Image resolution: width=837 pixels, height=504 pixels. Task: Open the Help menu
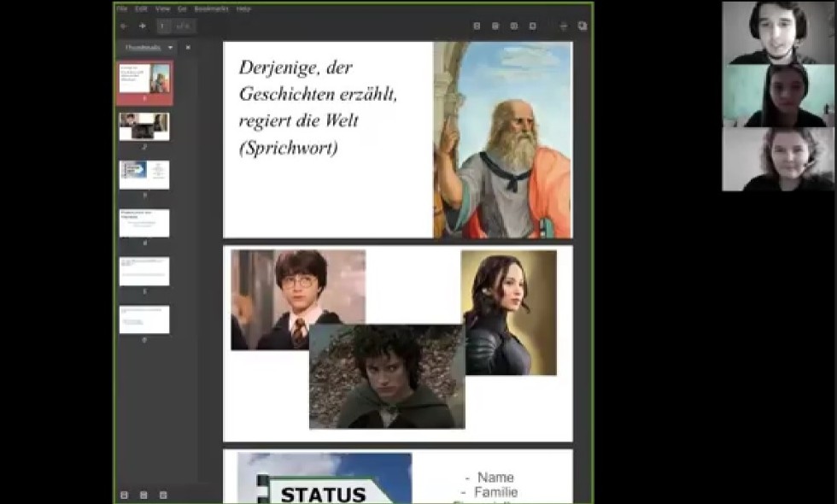click(x=243, y=9)
